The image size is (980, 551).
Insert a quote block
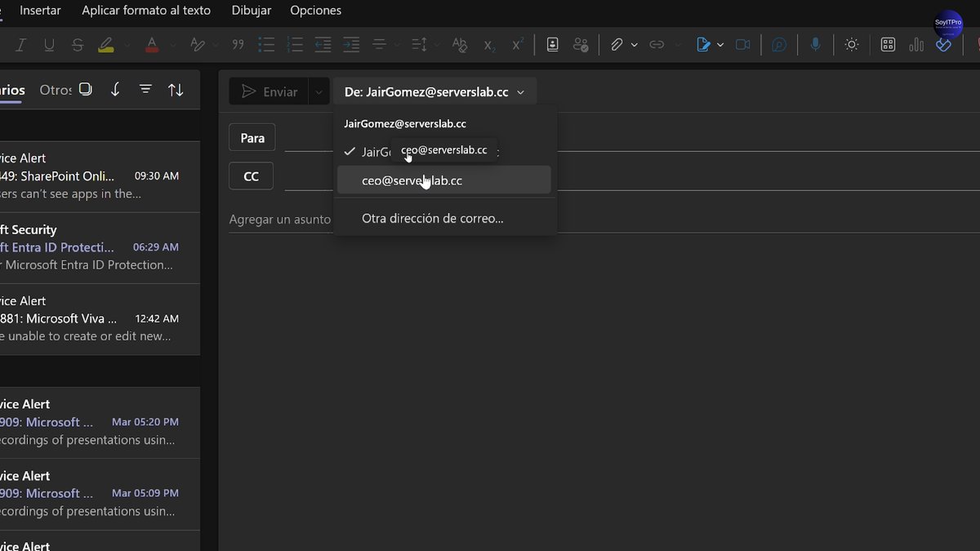[238, 45]
